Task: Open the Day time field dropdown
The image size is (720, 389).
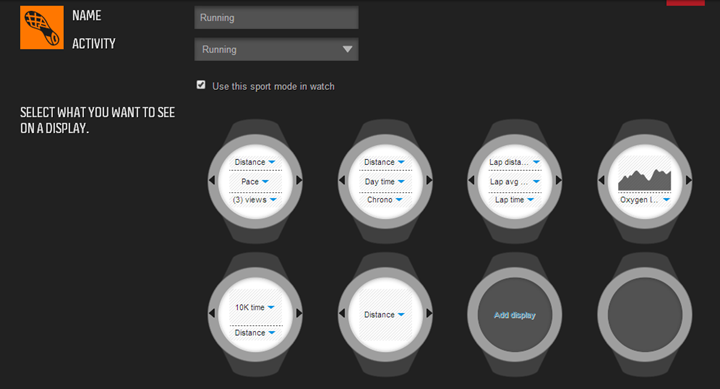Action: coord(384,181)
